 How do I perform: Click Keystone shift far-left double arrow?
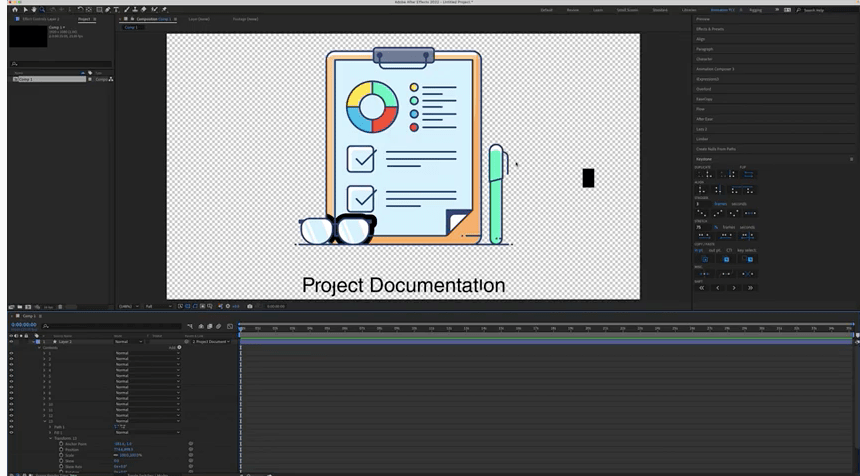coord(701,287)
